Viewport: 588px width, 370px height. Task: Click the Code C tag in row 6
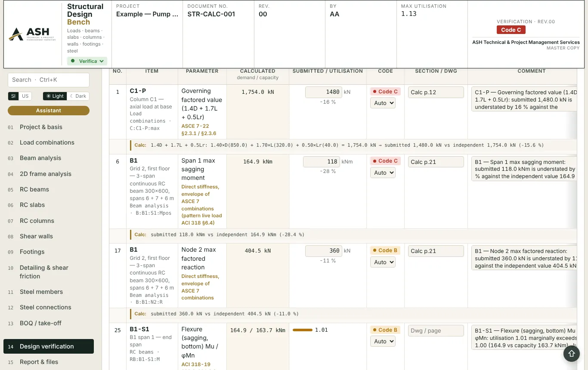point(385,161)
